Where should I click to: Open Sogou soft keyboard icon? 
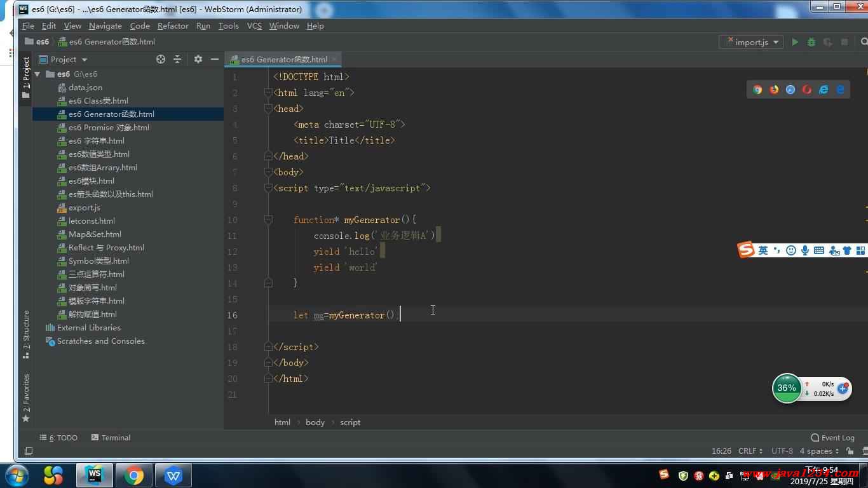pyautogui.click(x=819, y=250)
